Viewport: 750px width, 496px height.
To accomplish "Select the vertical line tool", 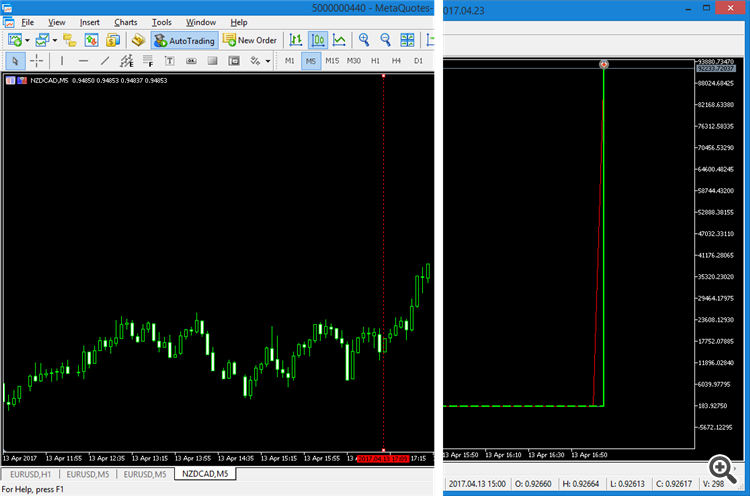I will point(62,61).
